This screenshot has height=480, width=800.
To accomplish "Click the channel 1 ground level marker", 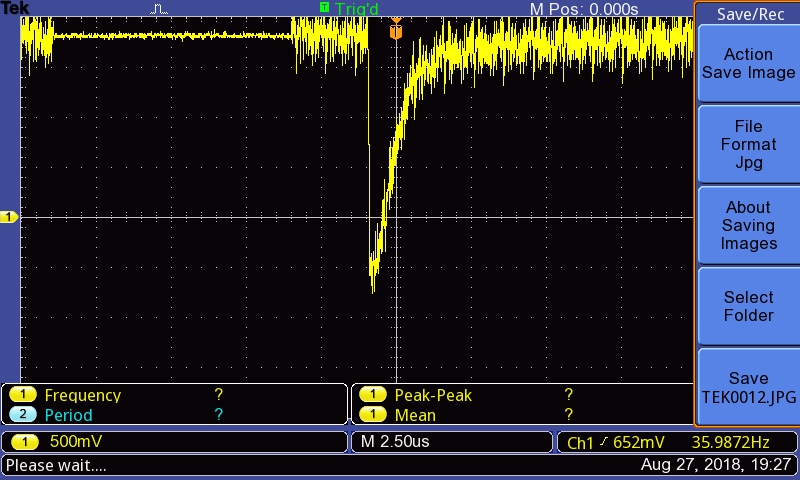I will (9, 217).
